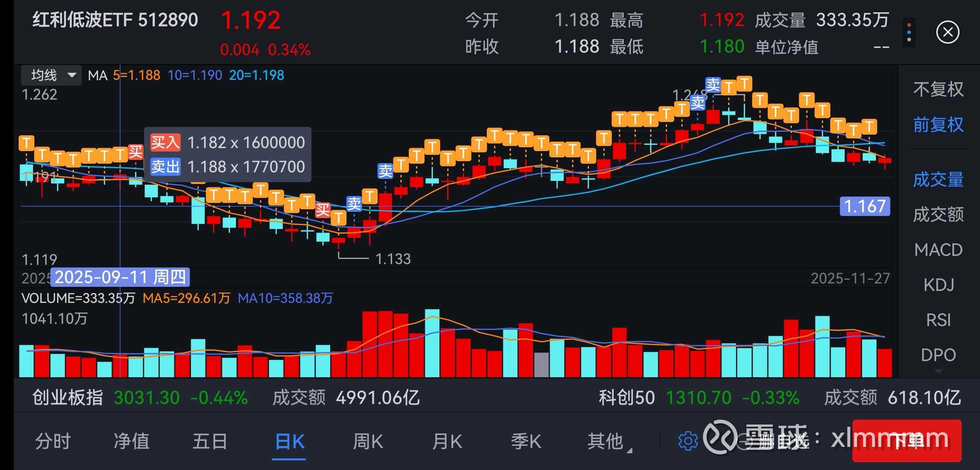Click the 2025-09-11 crosshair date marker
This screenshot has height=470, width=980.
tap(120, 277)
